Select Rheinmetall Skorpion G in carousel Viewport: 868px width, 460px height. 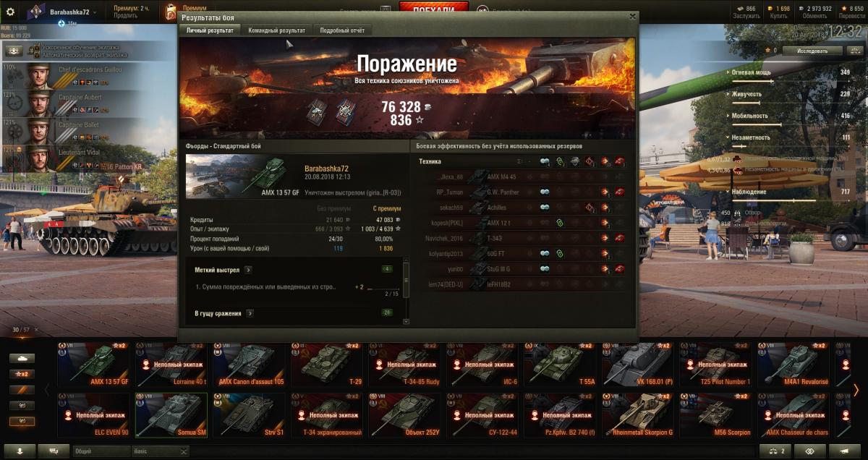click(x=638, y=416)
